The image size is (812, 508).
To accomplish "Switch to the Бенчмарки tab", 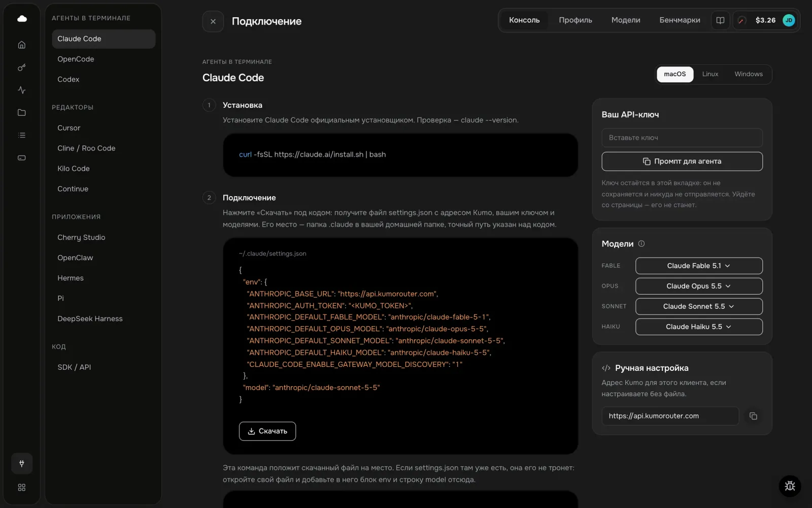I will tap(680, 20).
